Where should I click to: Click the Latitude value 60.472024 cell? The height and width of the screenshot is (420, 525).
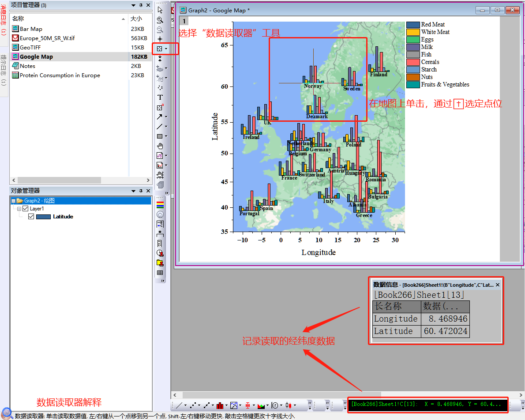click(445, 331)
